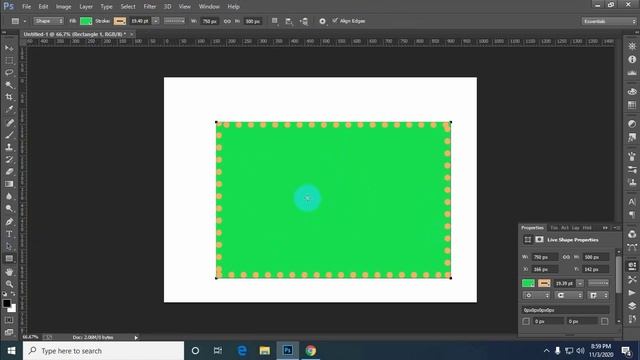The height and width of the screenshot is (360, 640).
Task: Open the Layer menu
Action: click(x=86, y=7)
